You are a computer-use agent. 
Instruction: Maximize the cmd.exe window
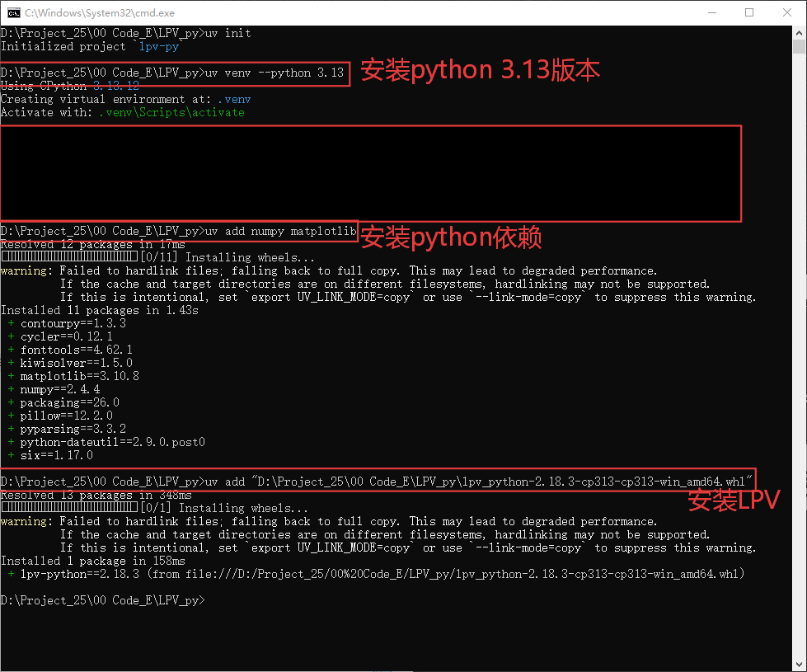[x=749, y=12]
